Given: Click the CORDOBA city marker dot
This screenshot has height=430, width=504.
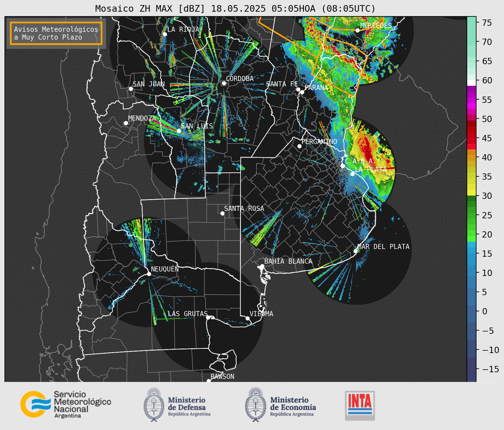Looking at the screenshot, I should pyautogui.click(x=224, y=83).
